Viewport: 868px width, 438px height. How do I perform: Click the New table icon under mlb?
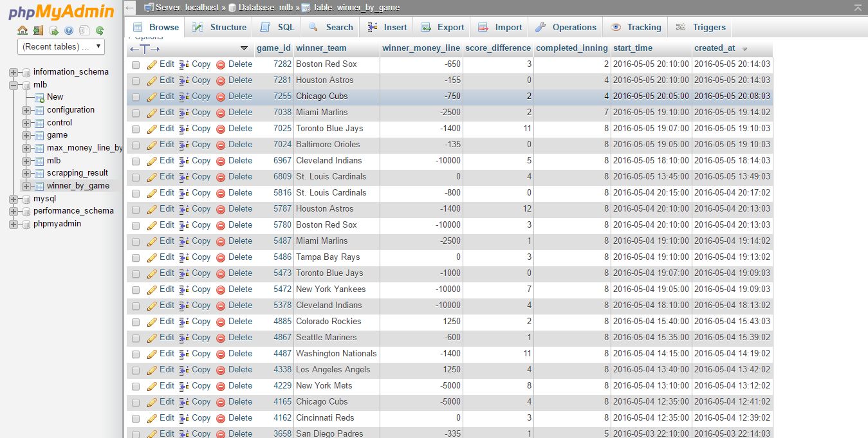pos(39,97)
